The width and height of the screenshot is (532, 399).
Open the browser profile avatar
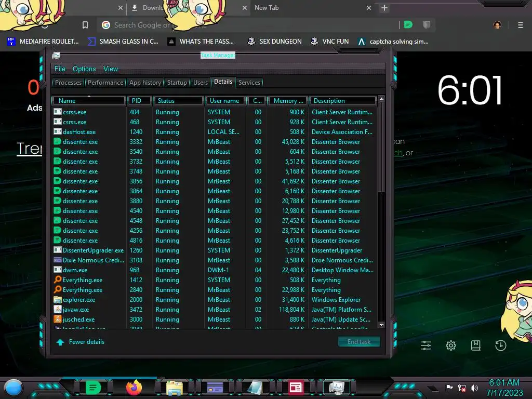tap(497, 25)
